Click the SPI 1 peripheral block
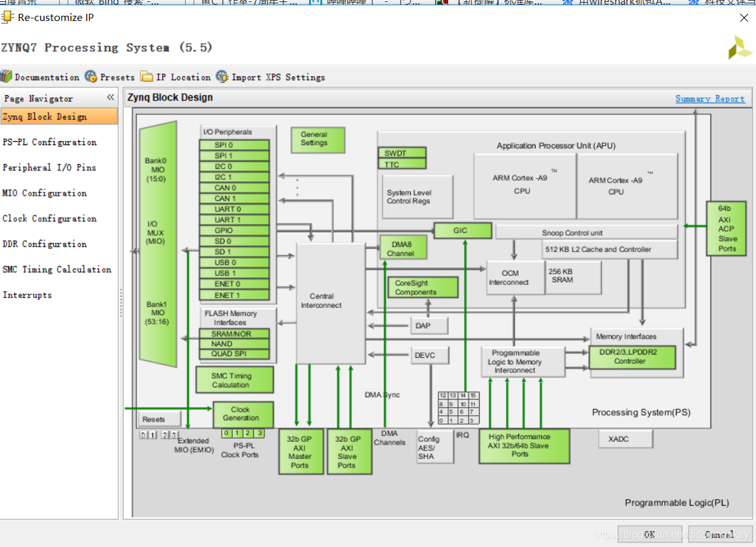 coord(234,156)
